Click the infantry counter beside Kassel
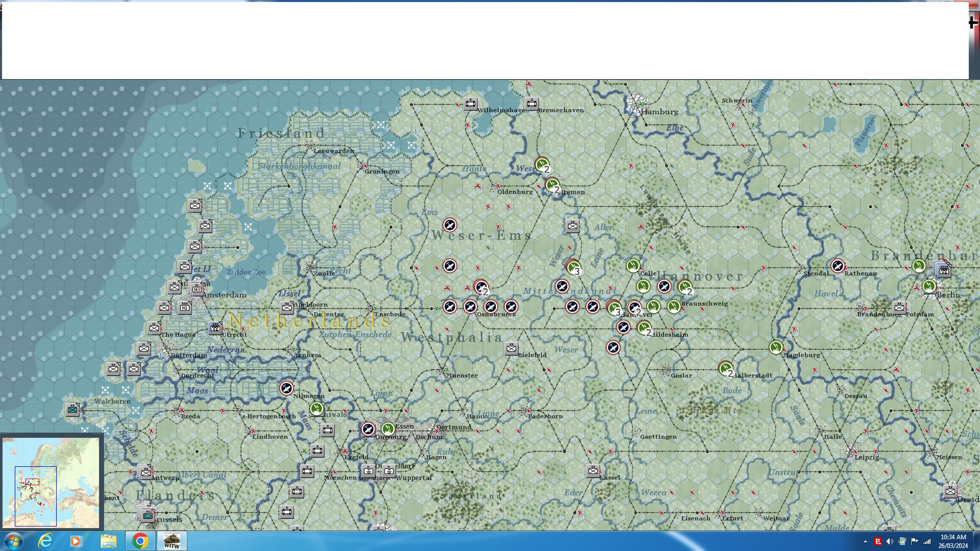980x551 pixels. click(x=593, y=471)
